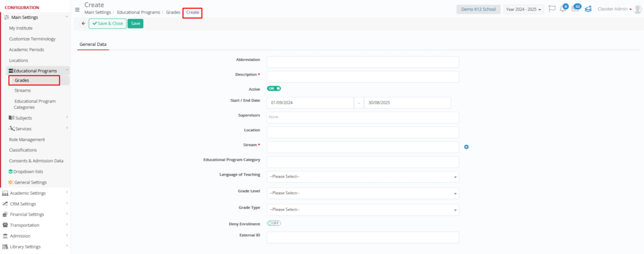Screen dimensions: 644x254
Task: Open Grades in the sidebar
Action: (22, 80)
